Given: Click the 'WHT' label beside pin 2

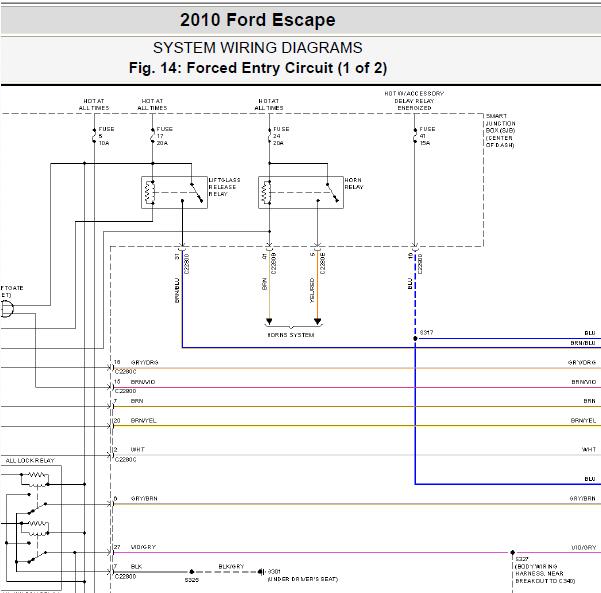Looking at the screenshot, I should coord(137,449).
